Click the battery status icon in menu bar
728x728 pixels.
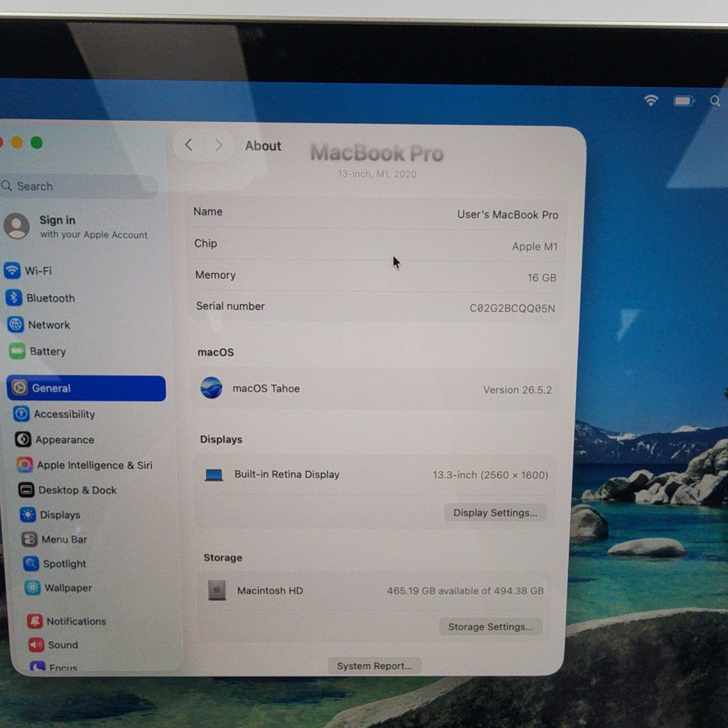(x=684, y=101)
